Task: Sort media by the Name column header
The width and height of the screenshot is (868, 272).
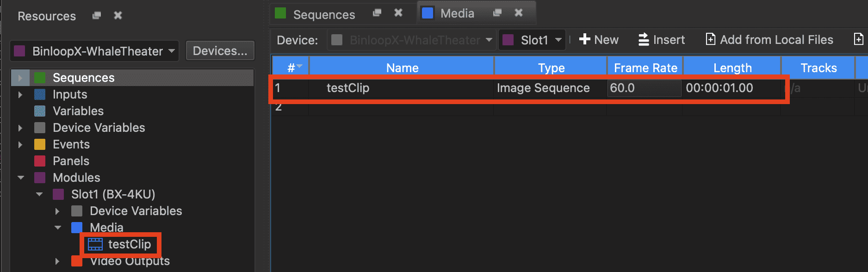Action: click(x=402, y=68)
